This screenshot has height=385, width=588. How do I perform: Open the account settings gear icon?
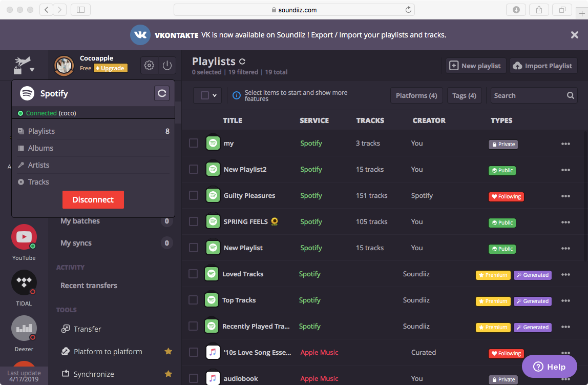[x=149, y=65]
